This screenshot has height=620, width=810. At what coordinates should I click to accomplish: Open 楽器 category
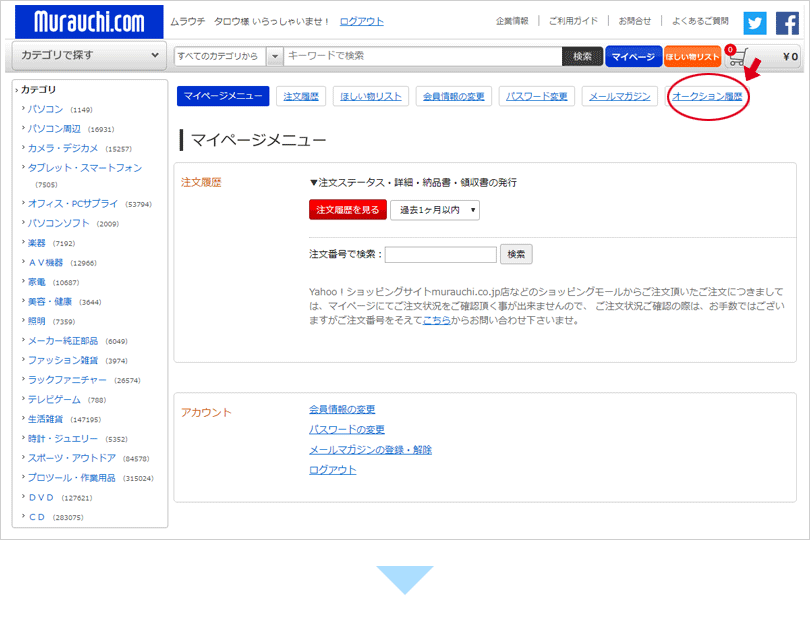coord(37,243)
